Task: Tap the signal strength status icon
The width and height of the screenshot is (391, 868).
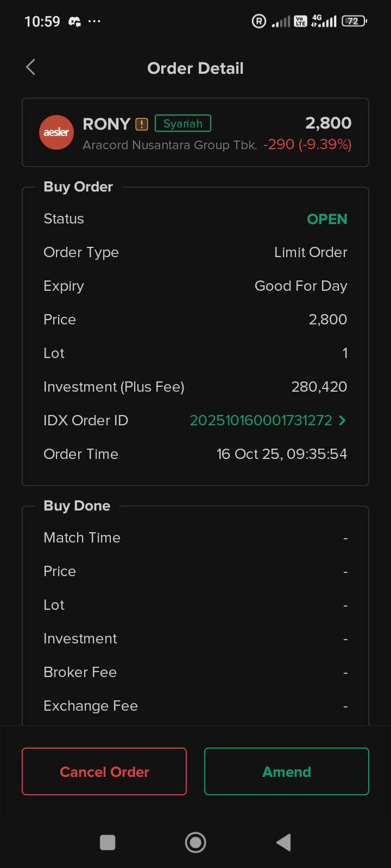Action: click(281, 22)
